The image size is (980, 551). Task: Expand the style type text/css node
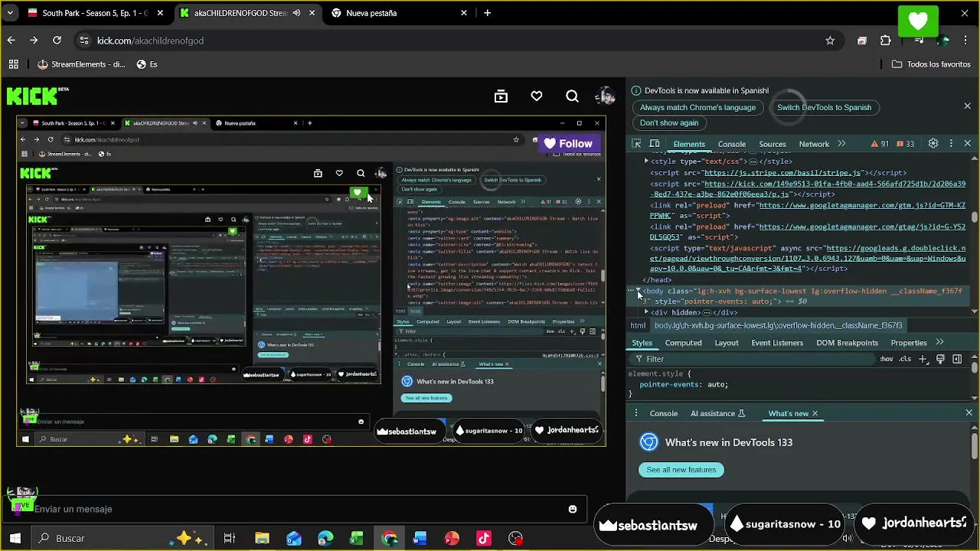646,161
